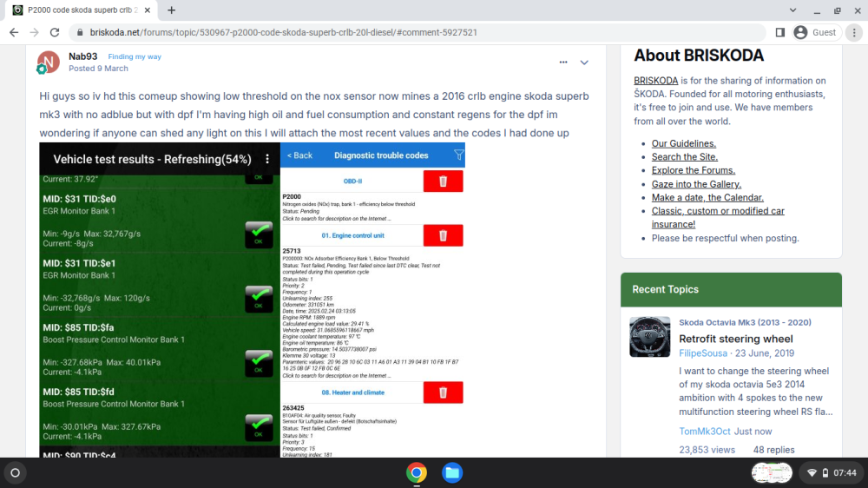
Task: Open the holding space tray thumbnail
Action: pyautogui.click(x=772, y=473)
